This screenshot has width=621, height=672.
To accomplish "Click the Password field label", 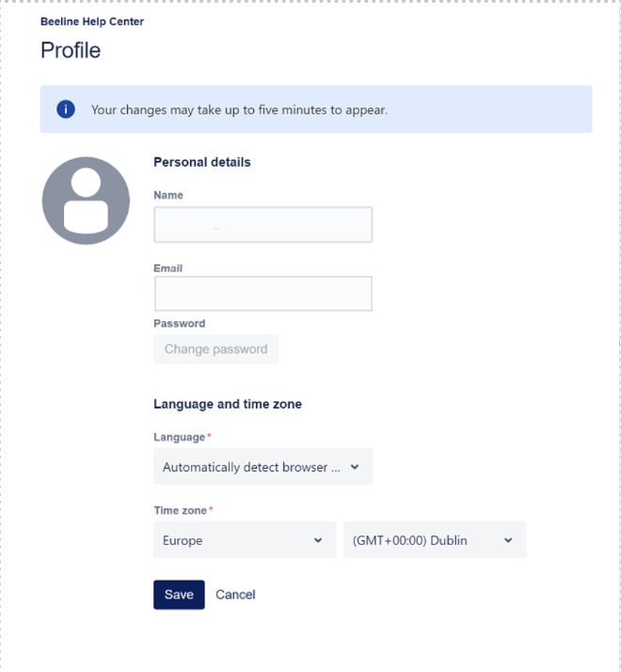I will (179, 323).
